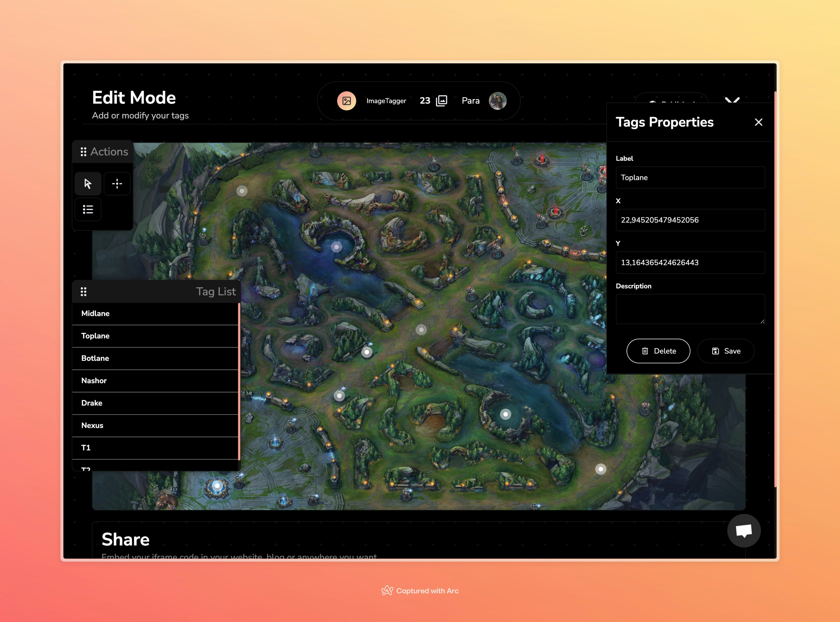Click the Toplane tag marker on map
840x622 pixels.
[242, 191]
